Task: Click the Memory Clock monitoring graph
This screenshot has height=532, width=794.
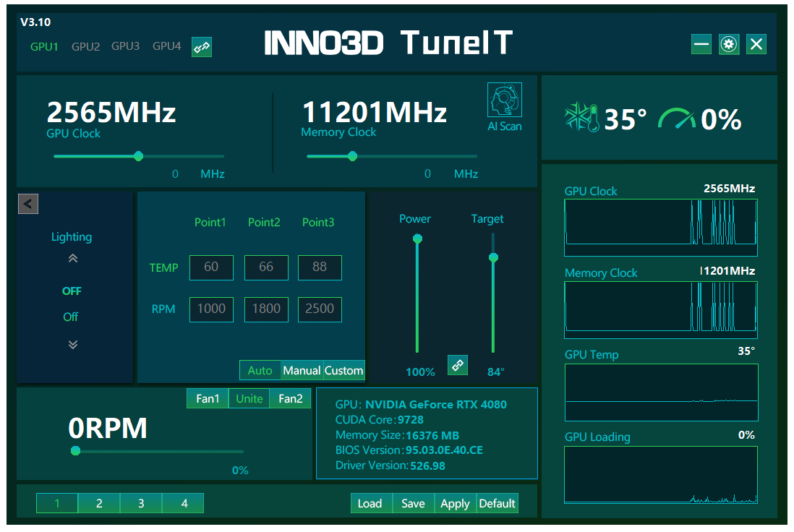Action: [661, 310]
